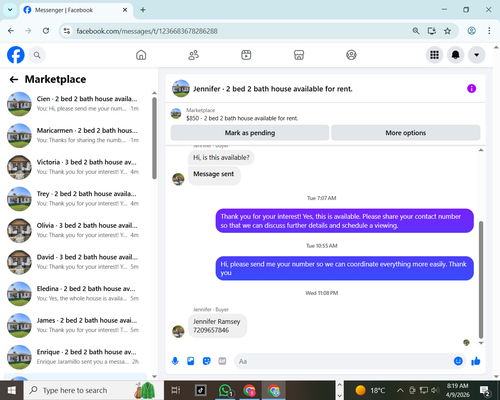Attach a photo or file icon
The height and width of the screenshot is (400, 500).
pyautogui.click(x=191, y=361)
